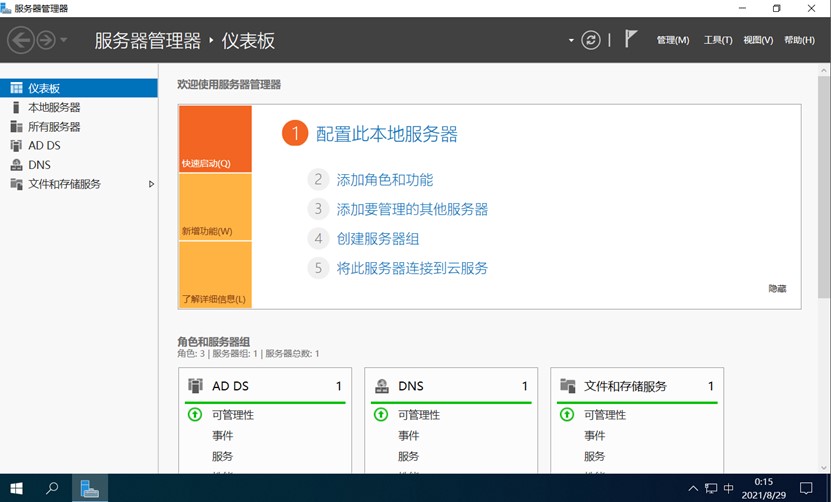Show hidden tray icons chevron
This screenshot has width=831, height=502.
click(693, 488)
